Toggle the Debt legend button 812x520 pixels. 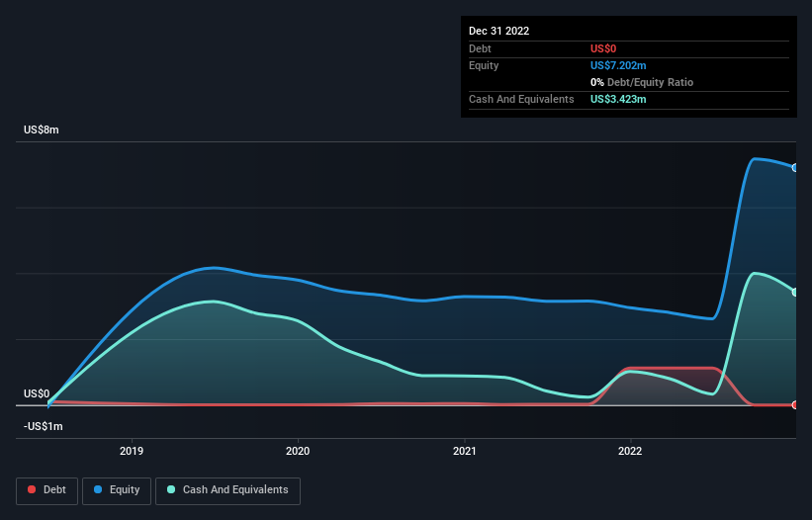pyautogui.click(x=46, y=490)
